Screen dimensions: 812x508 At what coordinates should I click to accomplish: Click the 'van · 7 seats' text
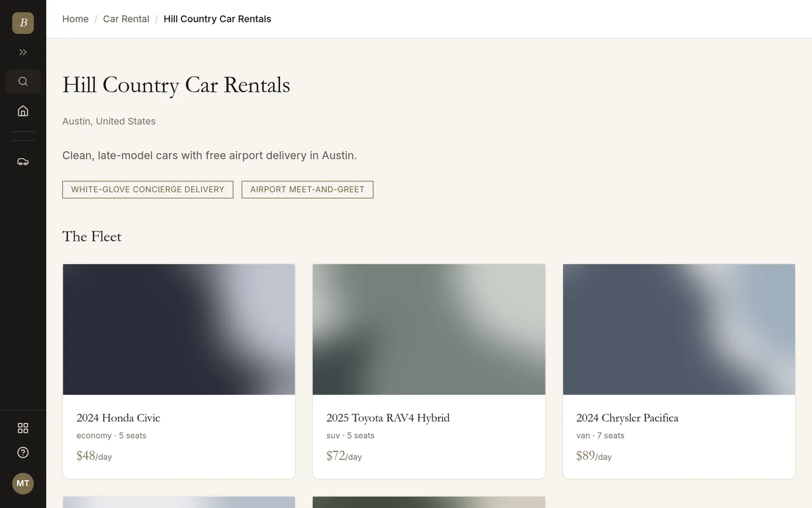point(600,435)
